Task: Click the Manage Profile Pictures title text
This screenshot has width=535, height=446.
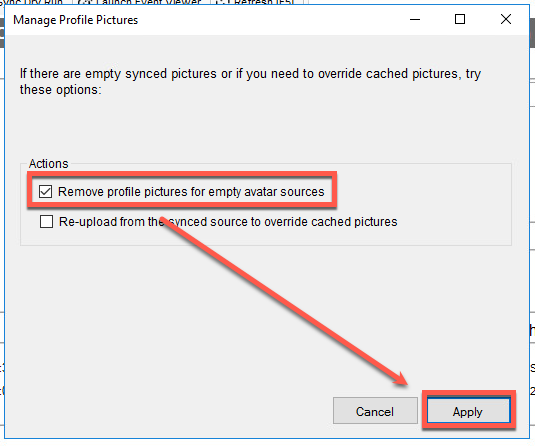Action: tap(75, 20)
